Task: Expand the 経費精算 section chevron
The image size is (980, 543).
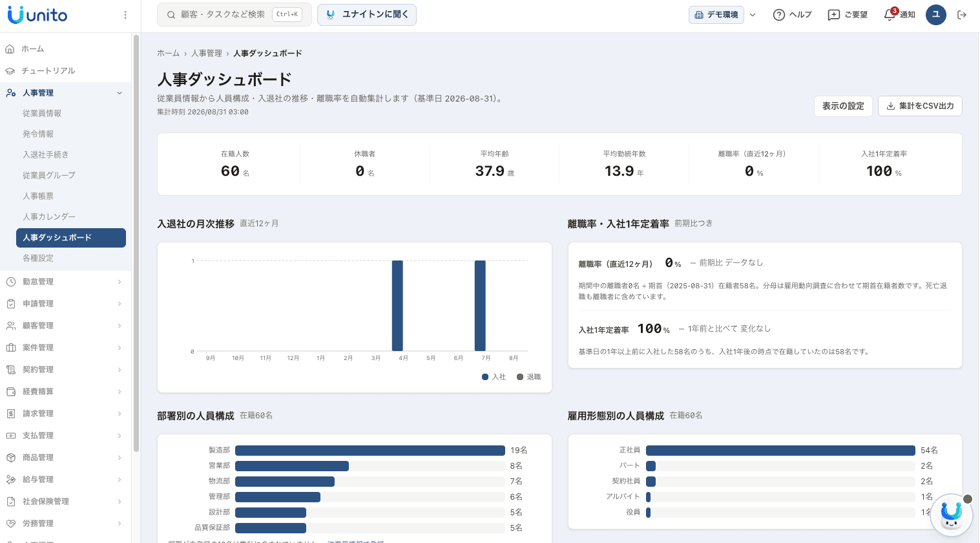Action: (x=120, y=392)
